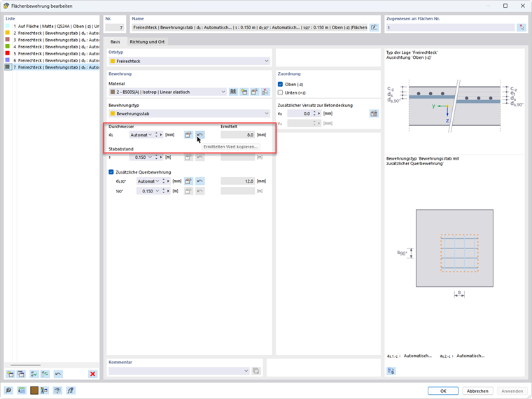Switch to the Richtung und Ort tab
The image size is (532, 399).
click(x=147, y=42)
